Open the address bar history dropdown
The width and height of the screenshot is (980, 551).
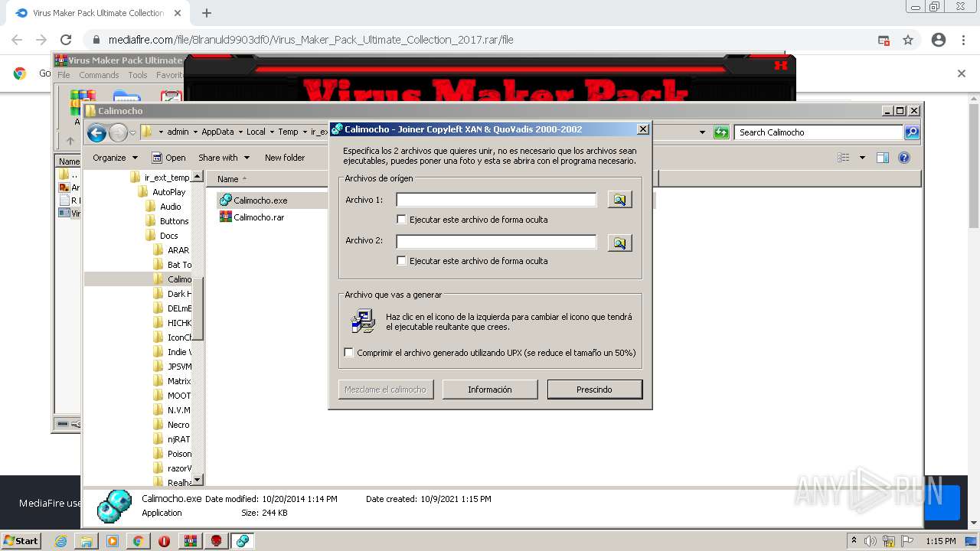[x=702, y=132]
